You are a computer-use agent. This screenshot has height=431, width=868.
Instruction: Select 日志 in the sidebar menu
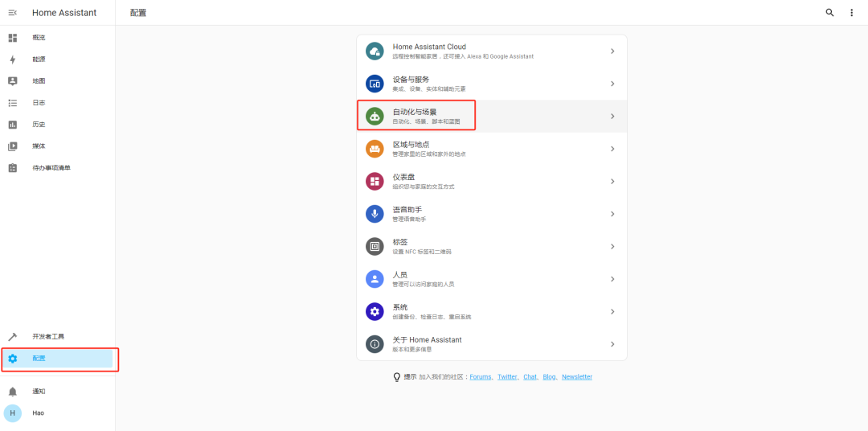(39, 102)
